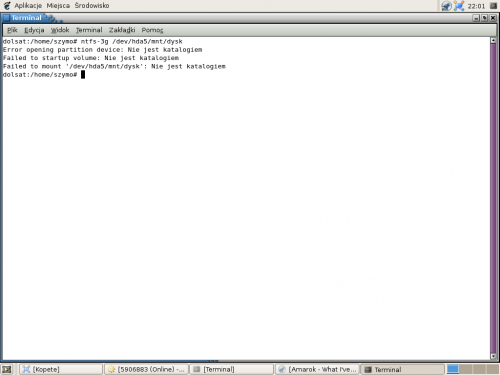Switch to the [Kopete] taskbar window
This screenshot has height=375, width=500.
point(61,369)
